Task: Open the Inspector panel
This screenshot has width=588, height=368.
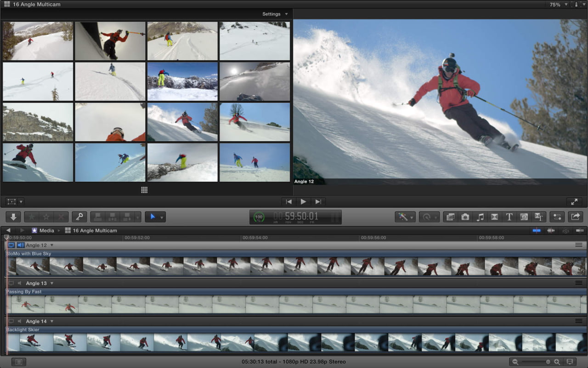Action: (x=557, y=217)
